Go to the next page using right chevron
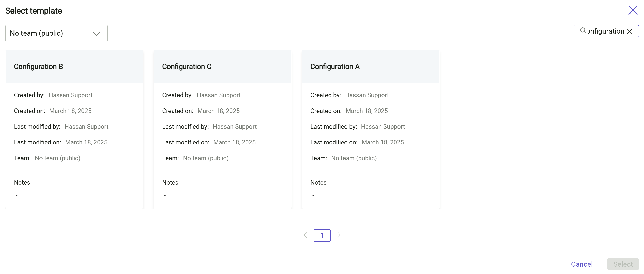Screen dimensions: 644x274 coord(339,235)
